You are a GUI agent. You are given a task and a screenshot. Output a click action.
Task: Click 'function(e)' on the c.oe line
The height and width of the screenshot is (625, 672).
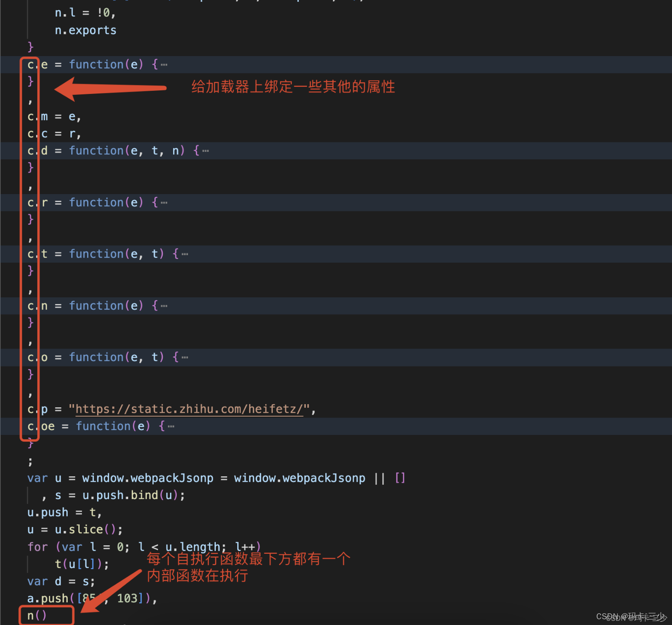pyautogui.click(x=113, y=426)
